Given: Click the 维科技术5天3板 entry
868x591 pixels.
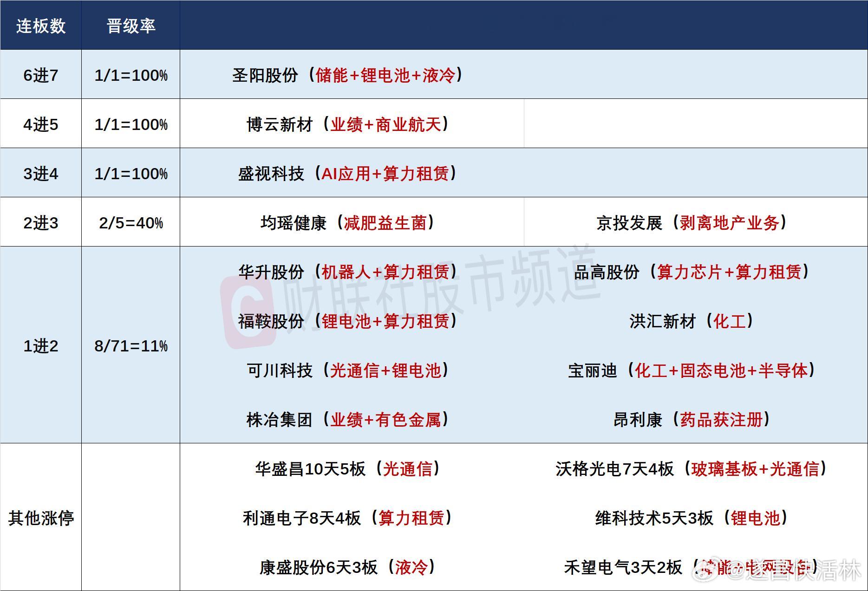Looking at the screenshot, I should click(x=692, y=518).
